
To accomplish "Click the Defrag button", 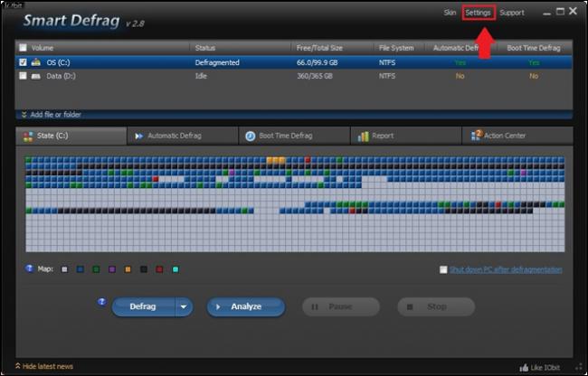I will pos(143,306).
